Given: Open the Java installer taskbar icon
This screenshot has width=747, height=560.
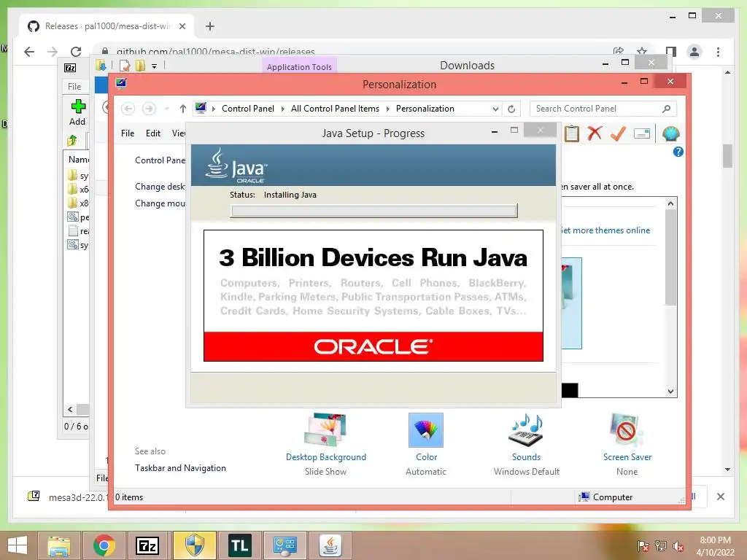Looking at the screenshot, I should coord(330,545).
